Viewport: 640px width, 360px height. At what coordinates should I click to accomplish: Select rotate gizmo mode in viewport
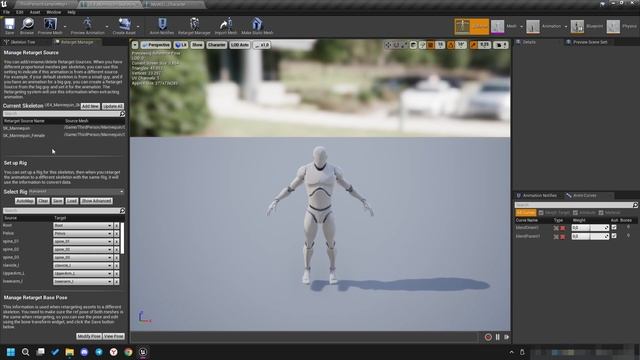[396, 45]
